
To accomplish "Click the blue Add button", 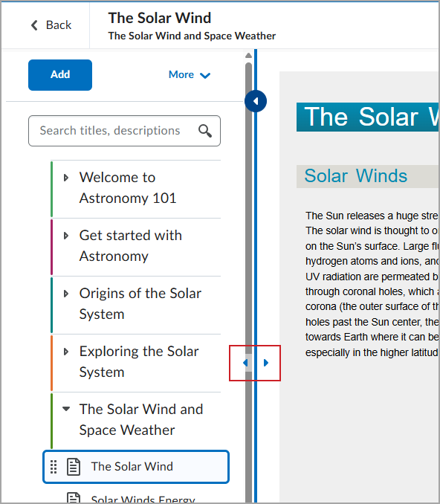I will (60, 75).
